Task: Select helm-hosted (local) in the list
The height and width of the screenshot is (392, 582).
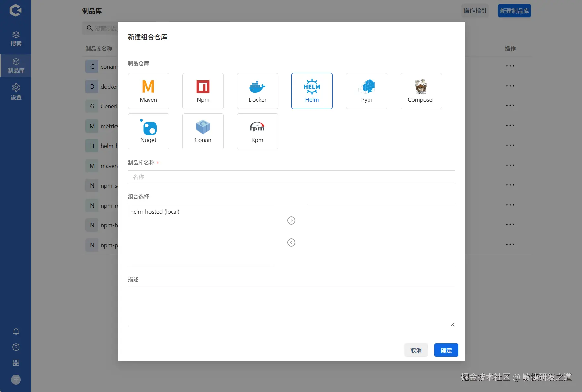Action: click(x=155, y=212)
